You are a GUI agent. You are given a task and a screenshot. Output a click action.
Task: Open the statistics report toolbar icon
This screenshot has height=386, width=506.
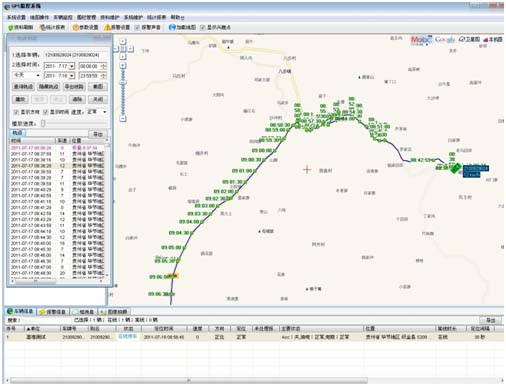tap(42, 27)
